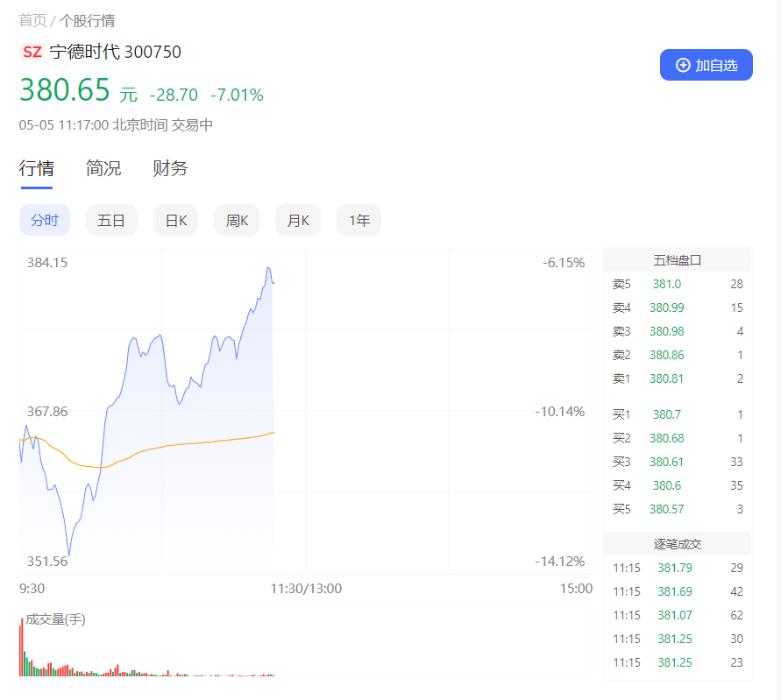Click 卖2 price 380.86
The width and height of the screenshot is (781, 700).
667,355
